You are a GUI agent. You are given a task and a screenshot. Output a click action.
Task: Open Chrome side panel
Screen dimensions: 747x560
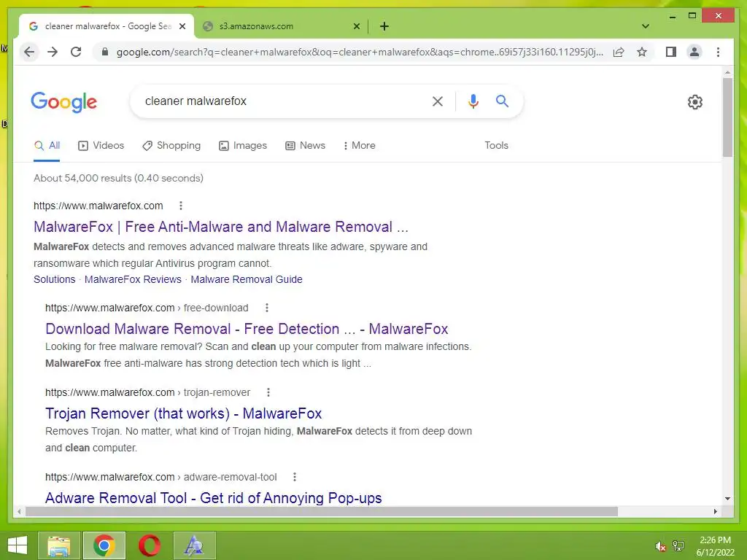(x=671, y=52)
